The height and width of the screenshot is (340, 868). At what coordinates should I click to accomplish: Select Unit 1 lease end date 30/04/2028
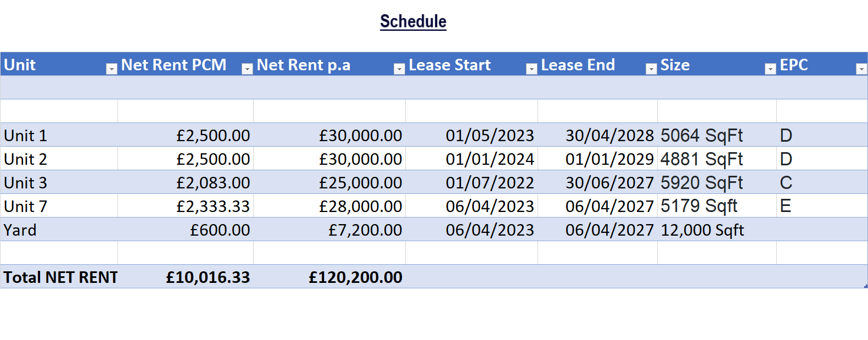pos(609,135)
